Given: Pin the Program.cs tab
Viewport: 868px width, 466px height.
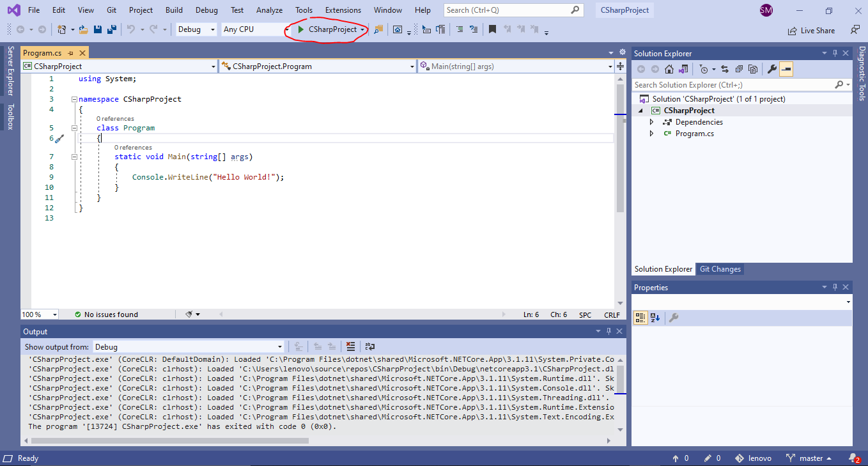Looking at the screenshot, I should tap(70, 53).
